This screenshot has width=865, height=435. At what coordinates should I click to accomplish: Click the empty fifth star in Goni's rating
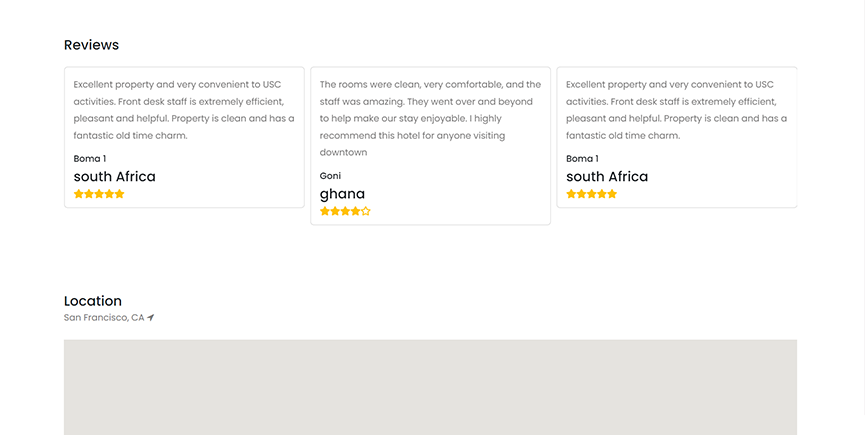coord(366,212)
